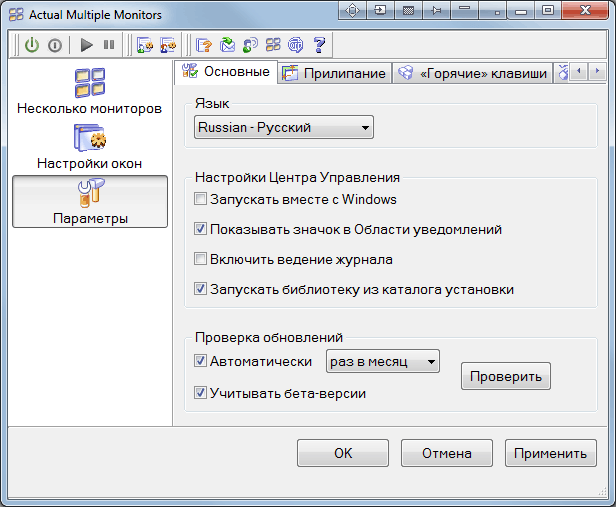
Task: Click the window-settings icon with green user
Action: 145,45
